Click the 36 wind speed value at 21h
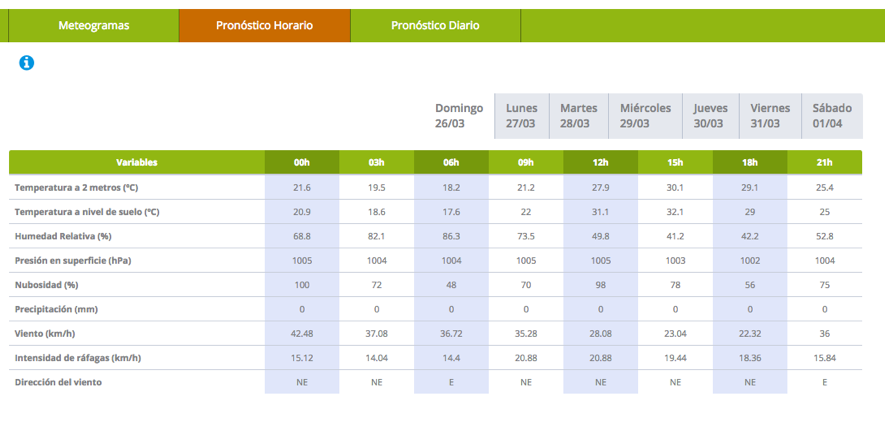Image resolution: width=885 pixels, height=431 pixels. (825, 333)
